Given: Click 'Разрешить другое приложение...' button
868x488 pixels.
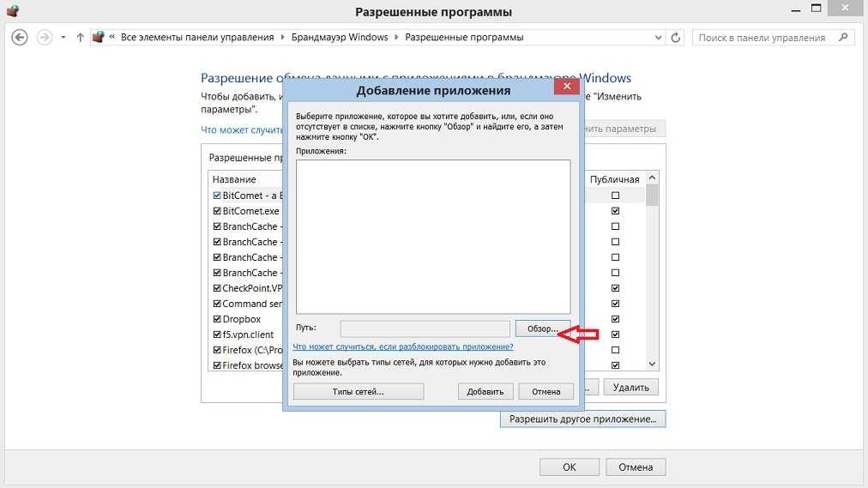Looking at the screenshot, I should point(582,419).
